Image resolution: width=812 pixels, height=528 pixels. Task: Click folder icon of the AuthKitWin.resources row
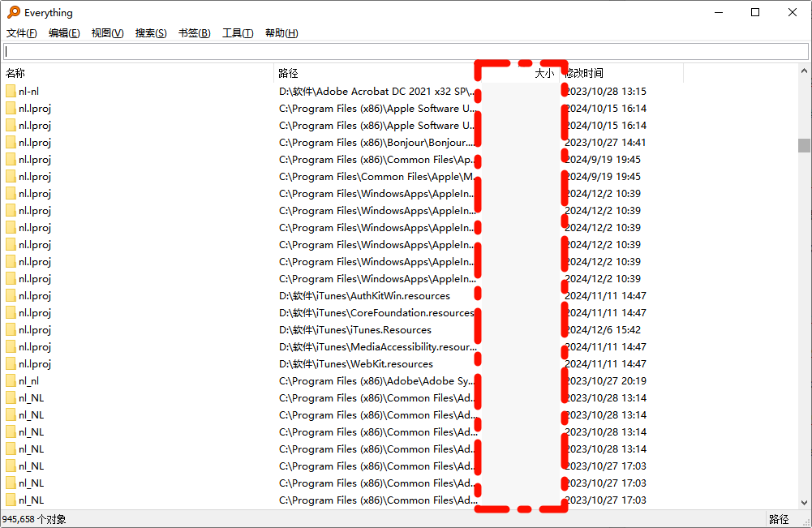(x=11, y=296)
